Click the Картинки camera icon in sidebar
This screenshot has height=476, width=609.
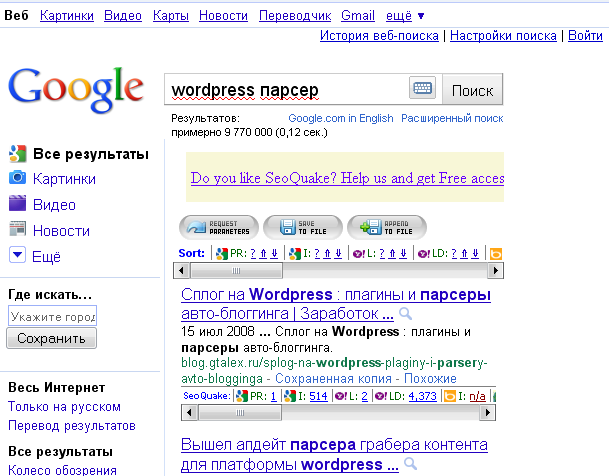[x=17, y=178]
